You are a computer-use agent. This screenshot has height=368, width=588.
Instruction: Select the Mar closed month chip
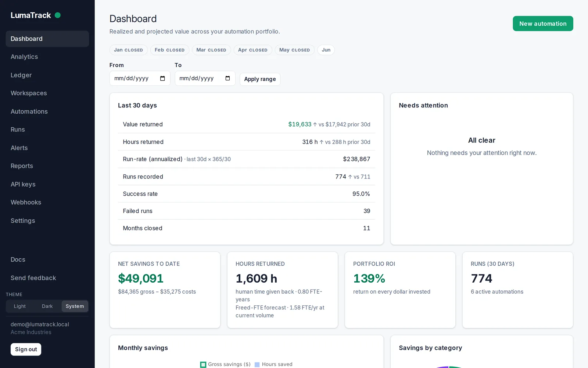(211, 50)
